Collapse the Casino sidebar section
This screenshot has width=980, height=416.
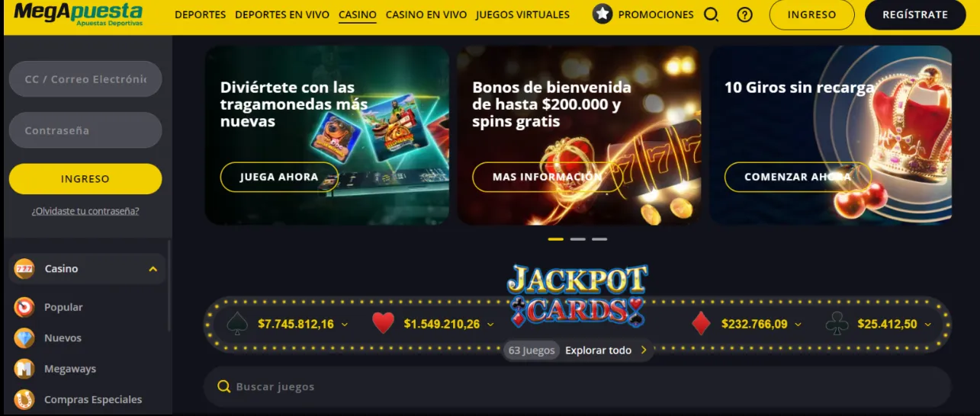tap(153, 269)
